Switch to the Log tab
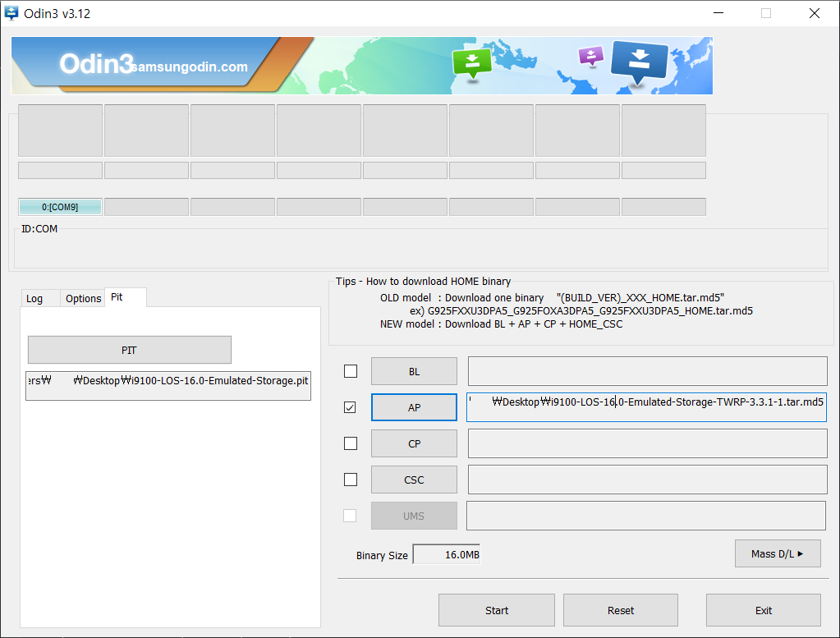This screenshot has width=840, height=638. 34,298
